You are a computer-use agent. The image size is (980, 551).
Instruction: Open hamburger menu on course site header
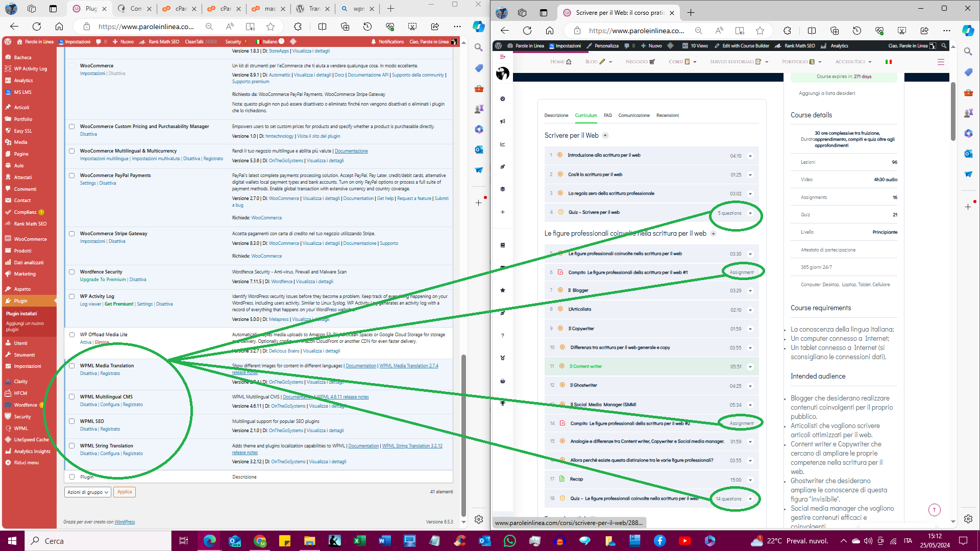941,62
